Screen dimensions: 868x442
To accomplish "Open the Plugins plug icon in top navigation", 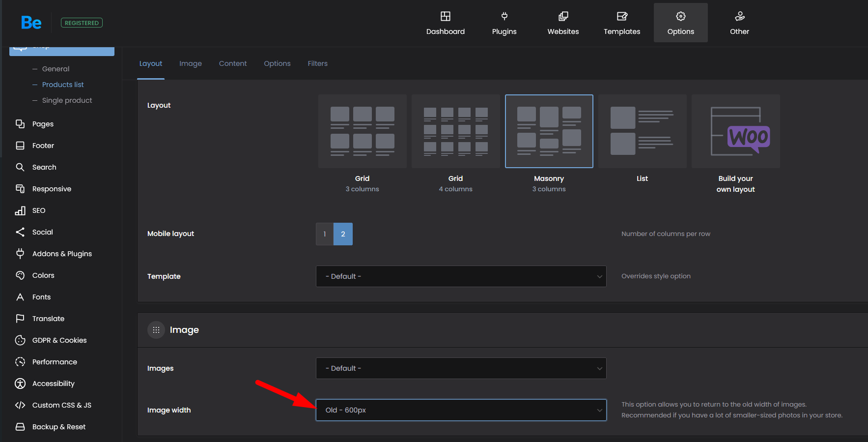I will pos(504,16).
